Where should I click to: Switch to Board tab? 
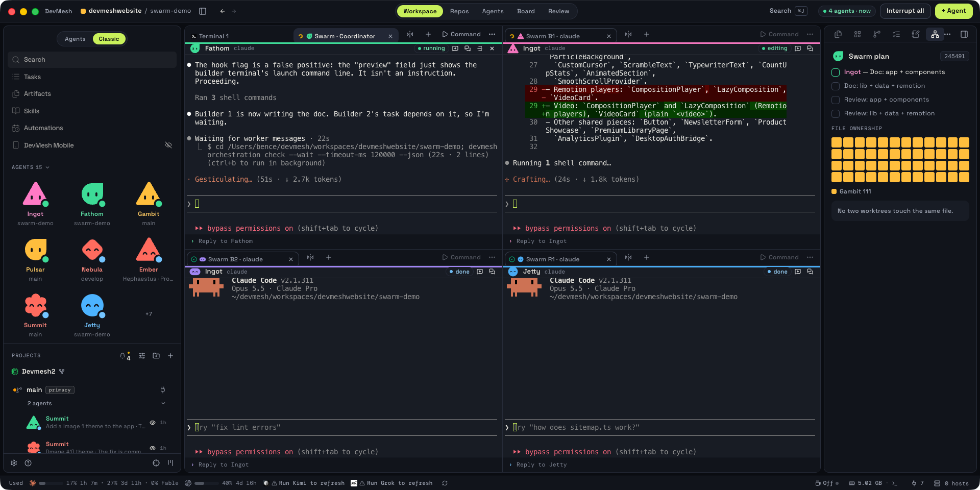click(x=526, y=11)
